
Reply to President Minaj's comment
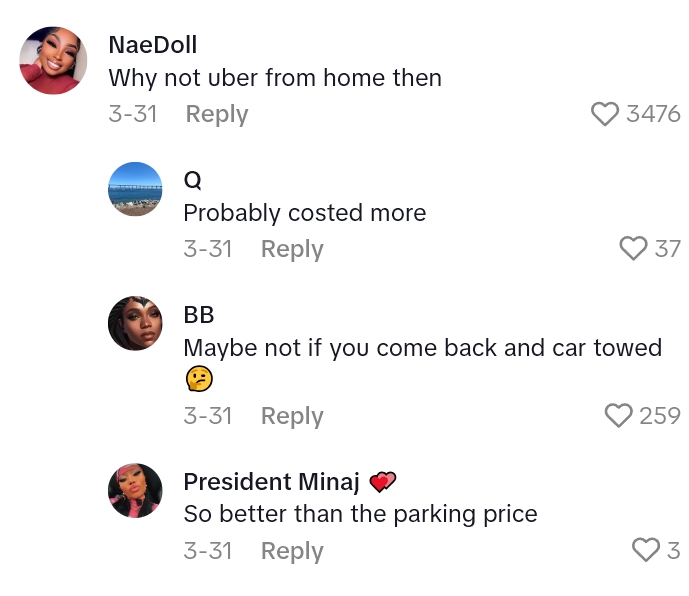[x=292, y=551]
